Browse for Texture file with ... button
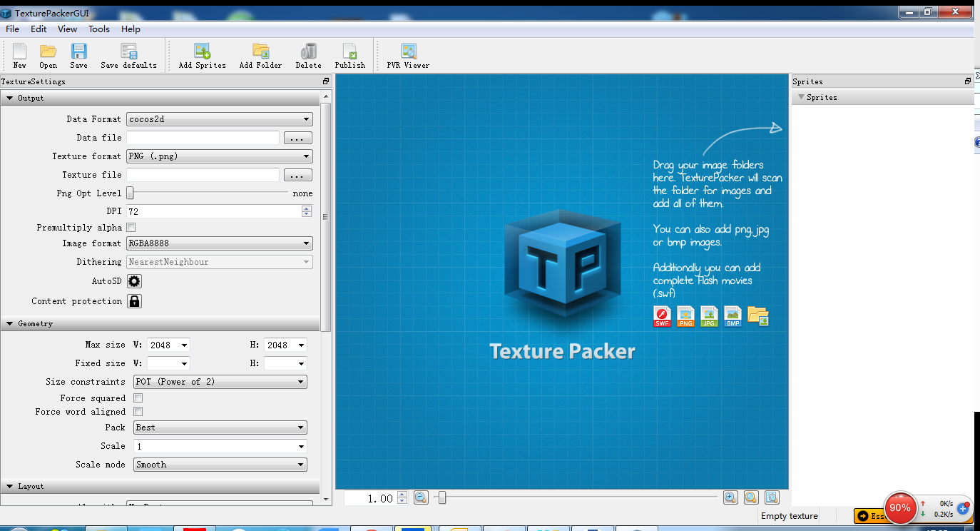980x531 pixels. click(x=298, y=175)
